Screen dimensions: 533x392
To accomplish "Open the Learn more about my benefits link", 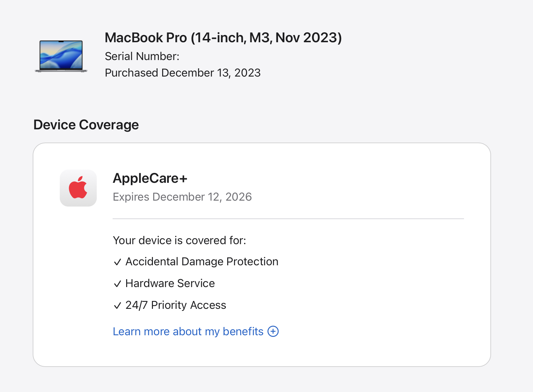I will (188, 331).
